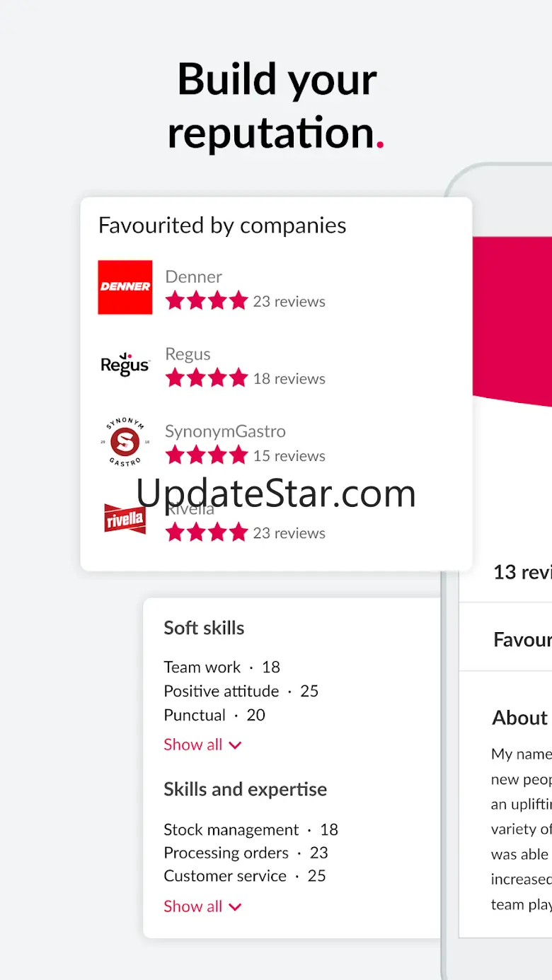
Task: Select Denner's star rating
Action: [207, 301]
